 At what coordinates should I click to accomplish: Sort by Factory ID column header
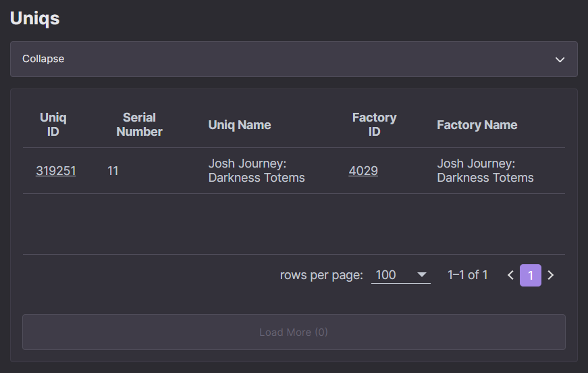click(x=374, y=124)
